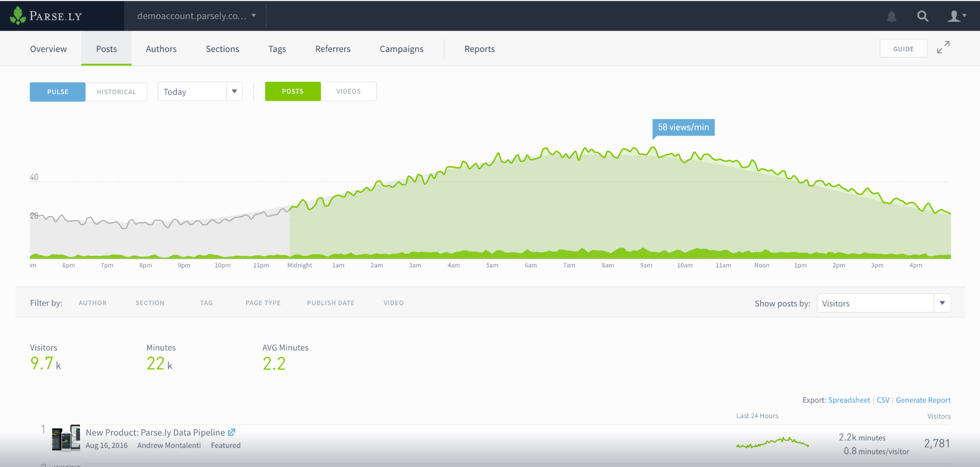Toggle view to Videos
Viewport: 980px width, 467px height.
point(348,91)
